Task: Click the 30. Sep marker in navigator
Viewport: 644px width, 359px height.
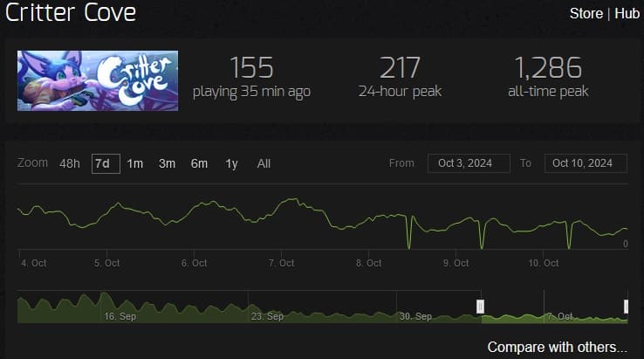Action: pos(415,316)
